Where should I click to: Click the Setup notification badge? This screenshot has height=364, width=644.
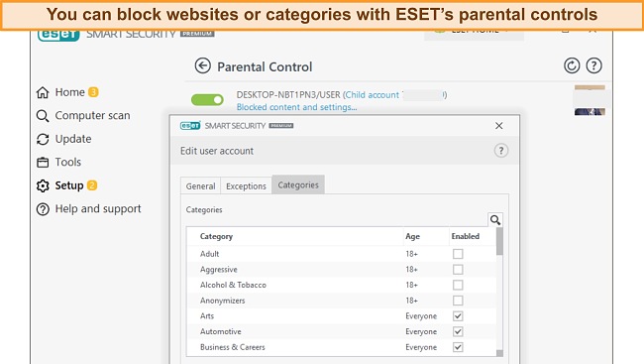point(92,185)
